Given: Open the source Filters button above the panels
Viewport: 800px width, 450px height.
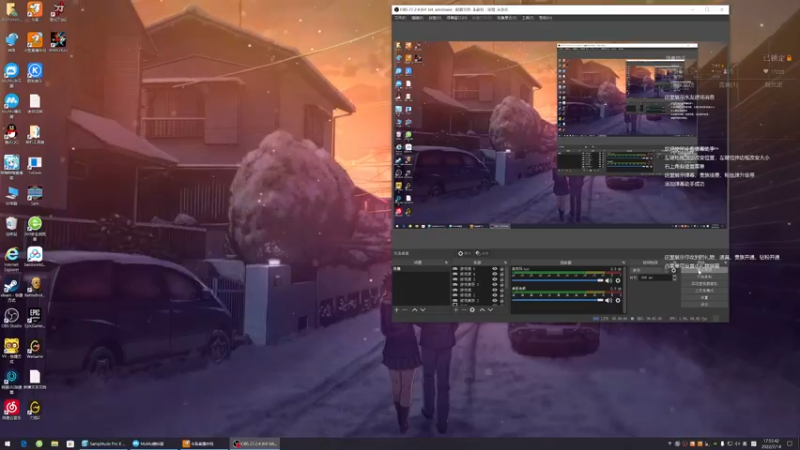Looking at the screenshot, I should pos(482,253).
